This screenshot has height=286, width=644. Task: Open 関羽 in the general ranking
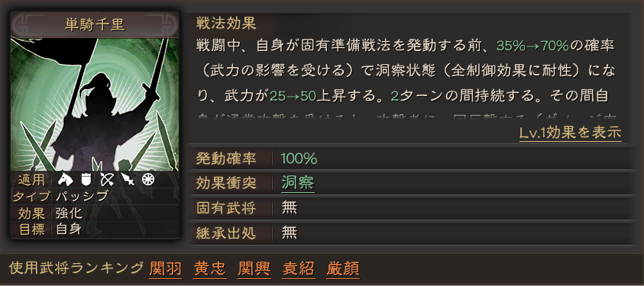click(166, 268)
